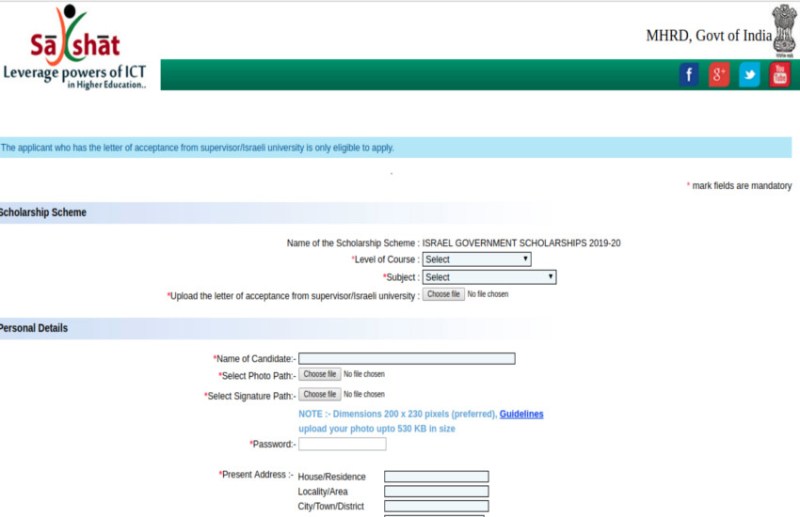
Task: Click the Locality/Area input box
Action: coord(436,492)
